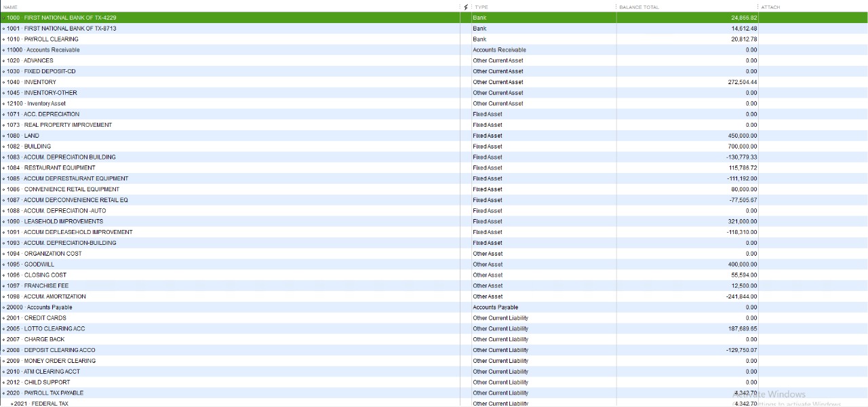
Task: Click the ATTACH column header
Action: click(x=770, y=7)
